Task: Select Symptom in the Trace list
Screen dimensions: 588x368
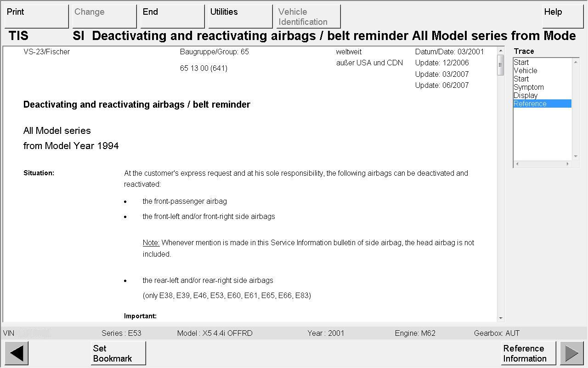Action: pos(528,87)
